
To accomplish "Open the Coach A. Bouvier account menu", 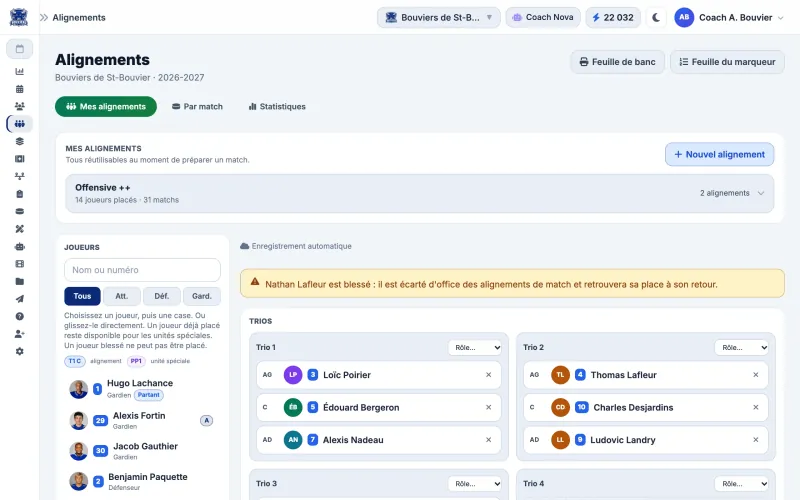I will coord(729,17).
